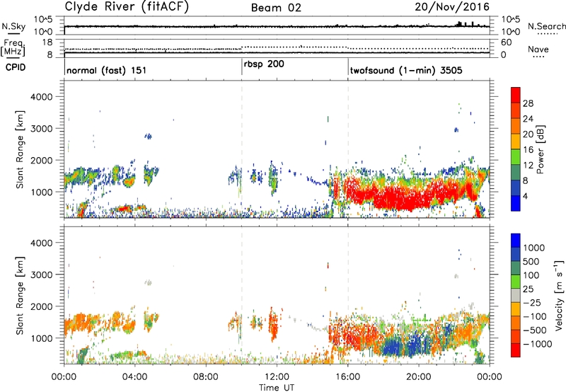Click the '100' tick on velocity colorbar
This screenshot has width=566, height=392.
coord(531,275)
